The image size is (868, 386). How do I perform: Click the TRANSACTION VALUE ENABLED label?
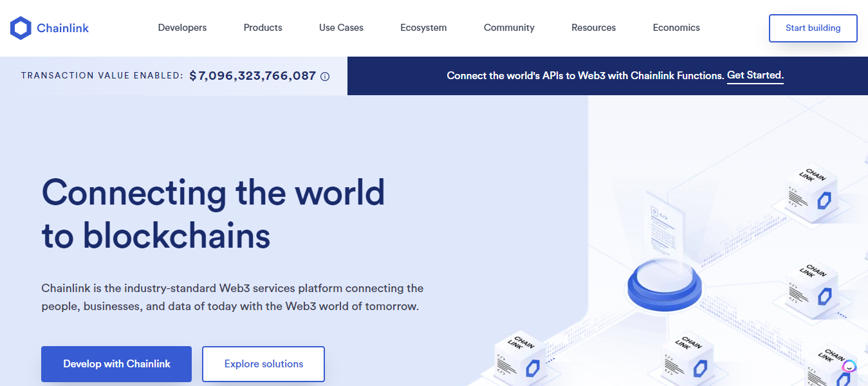[x=102, y=76]
